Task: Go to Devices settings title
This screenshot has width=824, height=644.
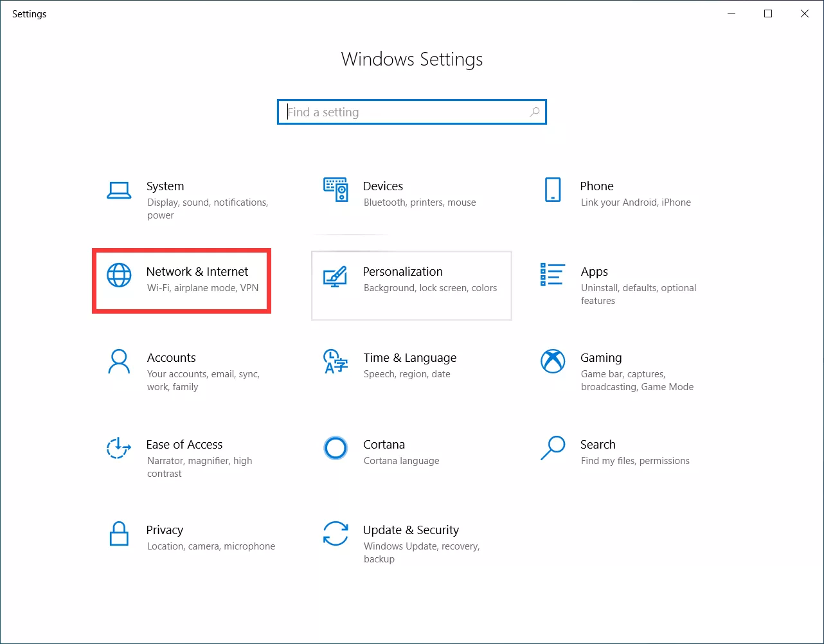Action: point(383,186)
